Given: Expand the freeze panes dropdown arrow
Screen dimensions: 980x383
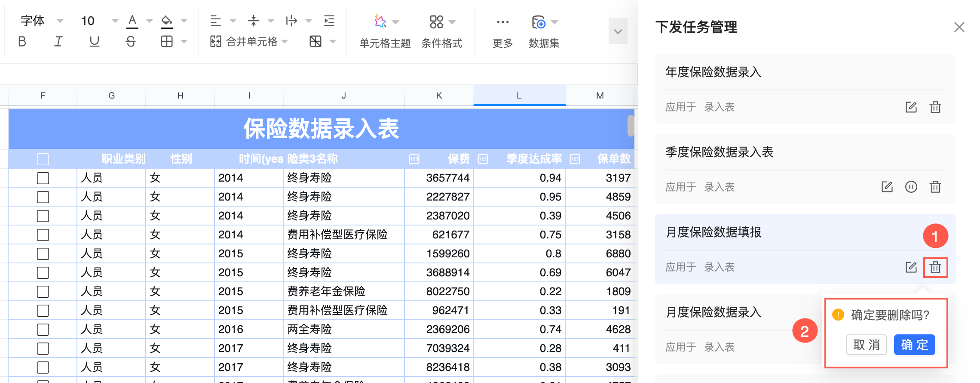Looking at the screenshot, I should 333,42.
